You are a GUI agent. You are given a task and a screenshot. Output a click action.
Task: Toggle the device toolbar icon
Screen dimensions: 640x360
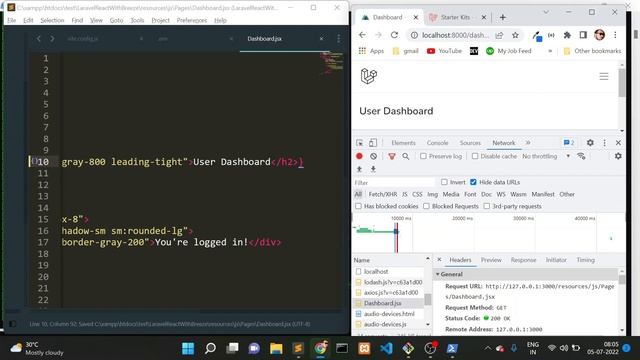point(373,143)
